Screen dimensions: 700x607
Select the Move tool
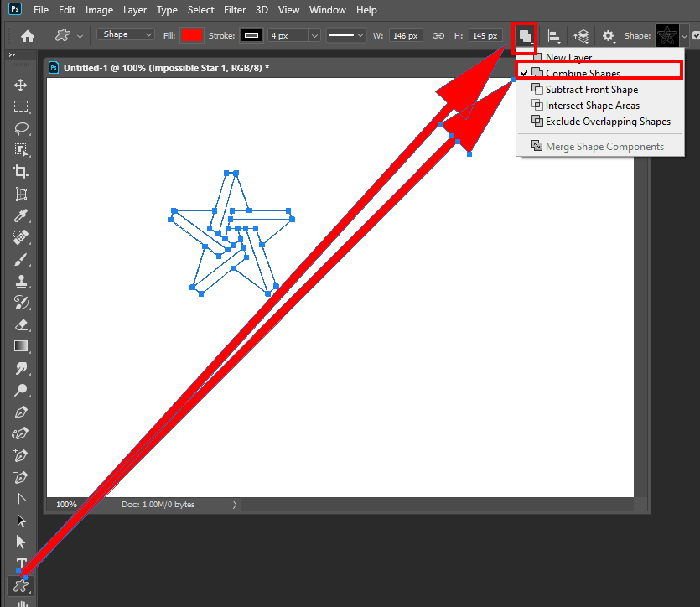(21, 84)
